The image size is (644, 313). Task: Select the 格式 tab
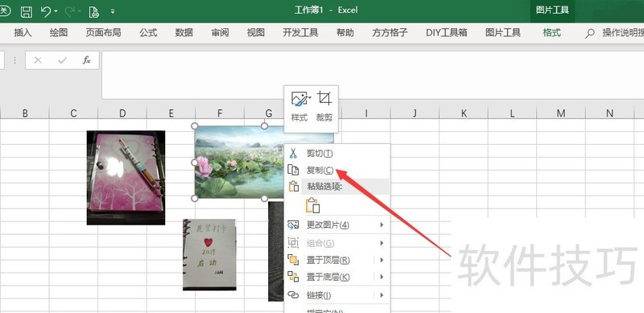click(x=551, y=33)
